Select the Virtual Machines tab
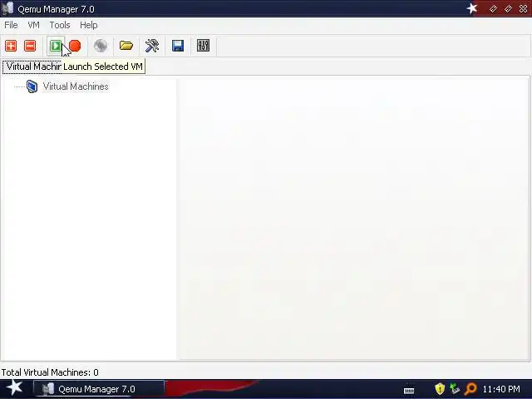 (32, 66)
